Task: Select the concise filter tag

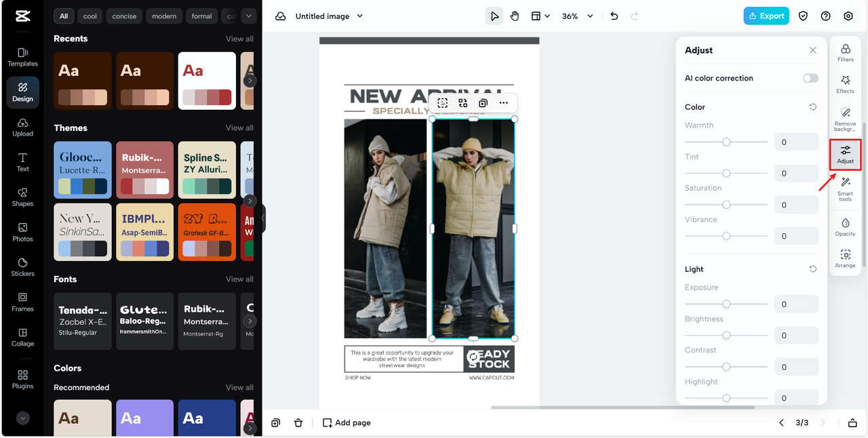Action: coord(124,16)
